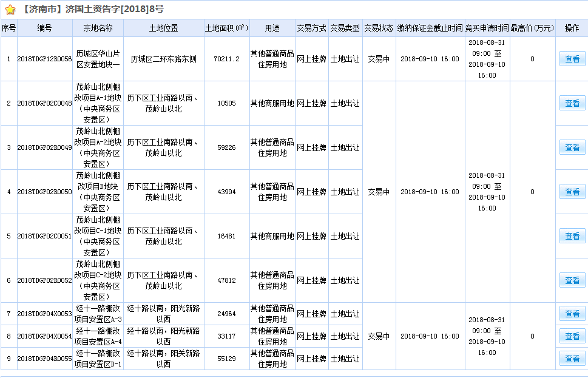Click the star icon beside the announcement title
This screenshot has height=378, width=588.
click(10, 10)
